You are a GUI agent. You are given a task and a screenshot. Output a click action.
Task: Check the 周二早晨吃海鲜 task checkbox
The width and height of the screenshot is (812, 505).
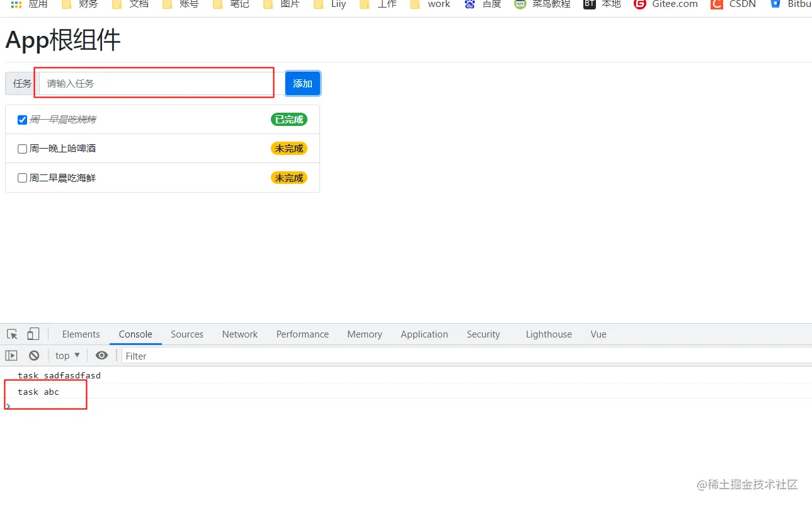pyautogui.click(x=23, y=178)
